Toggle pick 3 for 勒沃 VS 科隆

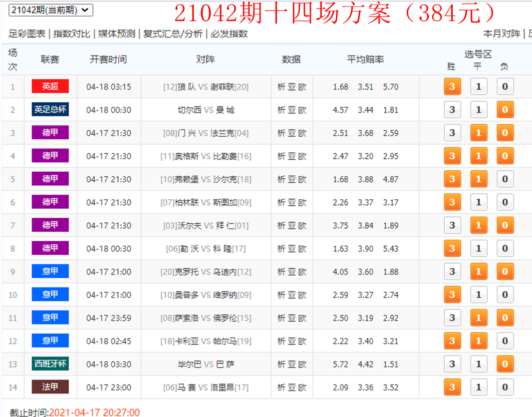pos(452,248)
